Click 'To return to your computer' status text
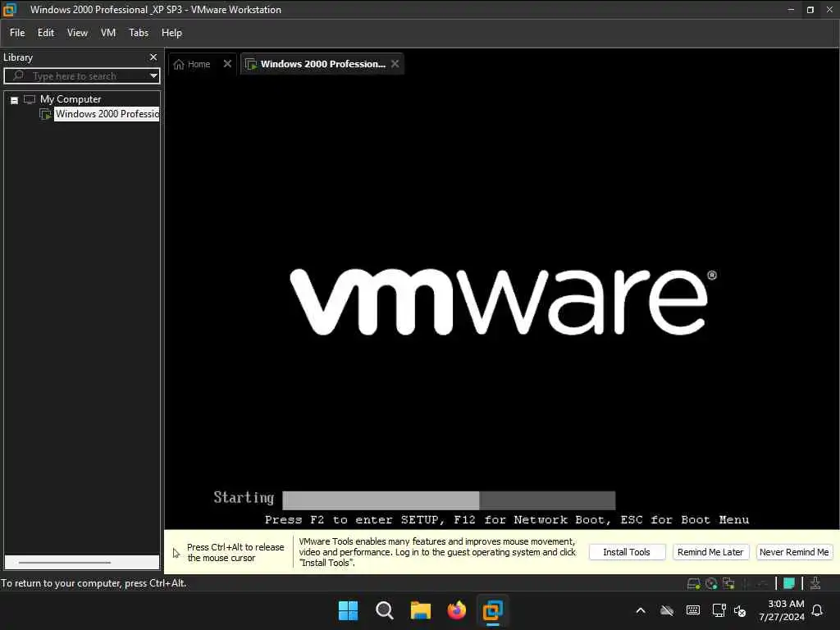The image size is (840, 630). click(94, 583)
